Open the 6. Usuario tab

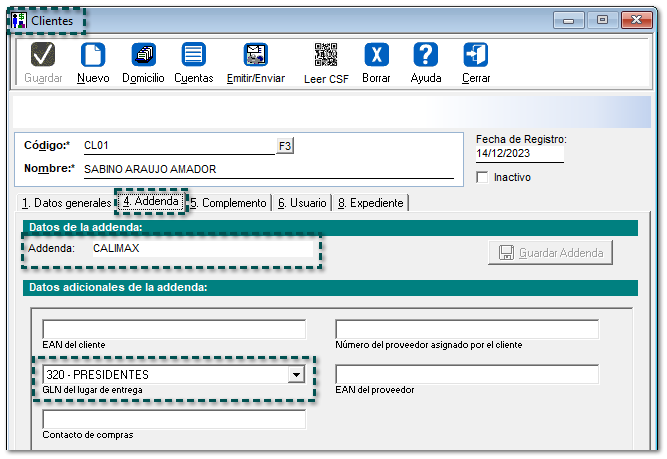tap(302, 203)
